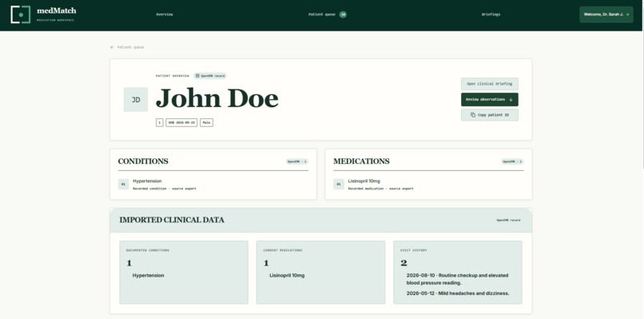The height and width of the screenshot is (319, 644).
Task: Click the patient queue count badge
Action: [343, 14]
